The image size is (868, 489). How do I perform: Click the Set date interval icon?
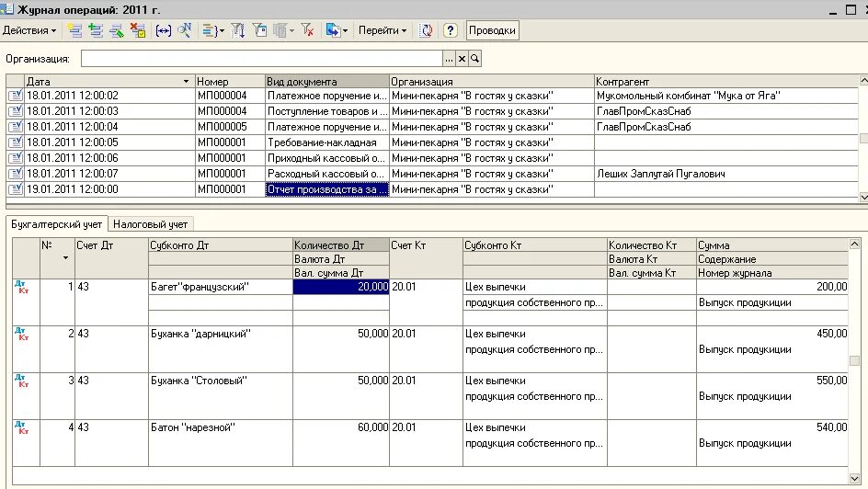pos(164,30)
